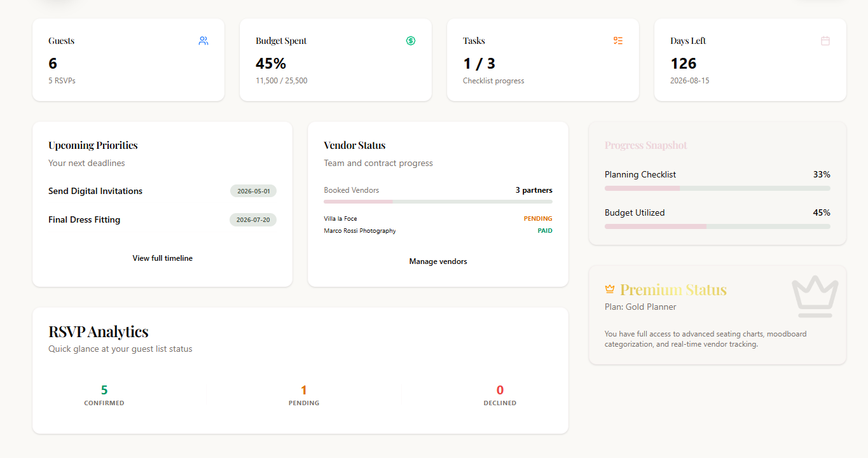Viewport: 868px width, 458px height.
Task: Click the CONFIRMED count in RSVP Analytics
Action: click(x=104, y=389)
